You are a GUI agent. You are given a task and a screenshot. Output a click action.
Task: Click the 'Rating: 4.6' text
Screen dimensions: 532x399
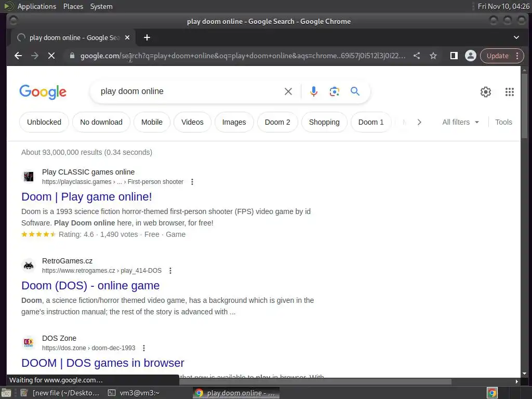(76, 234)
